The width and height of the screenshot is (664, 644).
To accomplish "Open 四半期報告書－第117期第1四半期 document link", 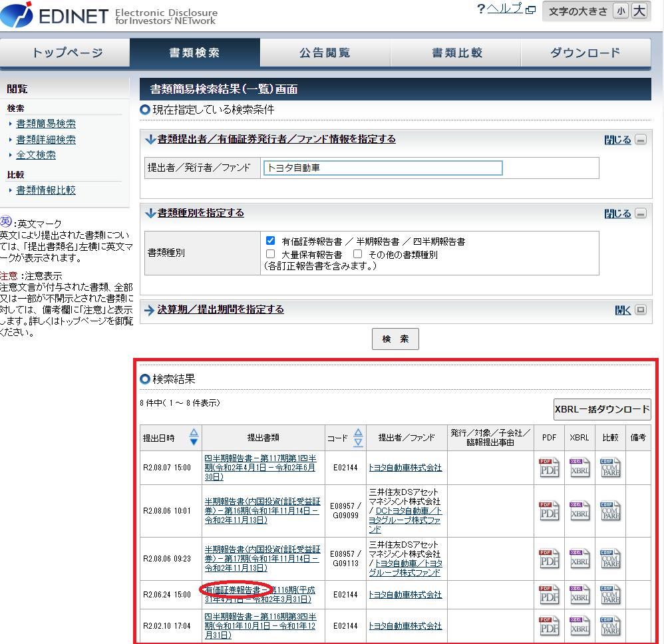I will tap(260, 468).
